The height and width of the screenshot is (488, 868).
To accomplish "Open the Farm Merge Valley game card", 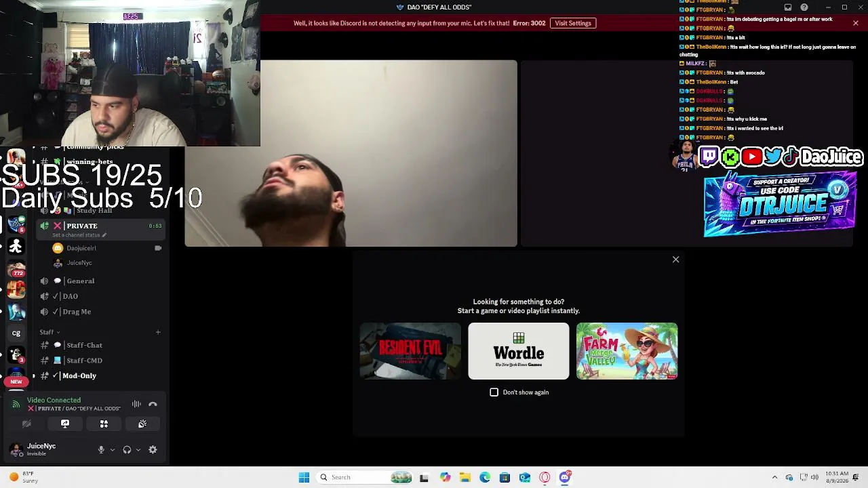I will 627,351.
